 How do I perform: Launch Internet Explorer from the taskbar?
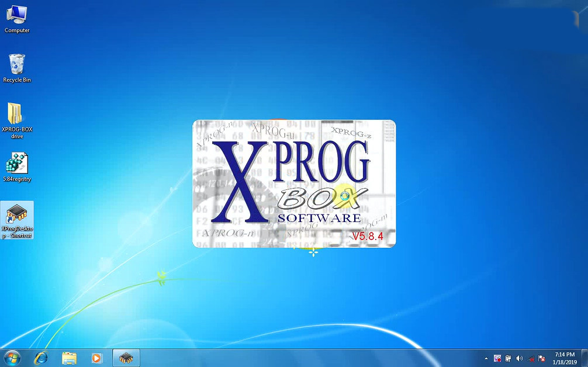click(x=40, y=358)
